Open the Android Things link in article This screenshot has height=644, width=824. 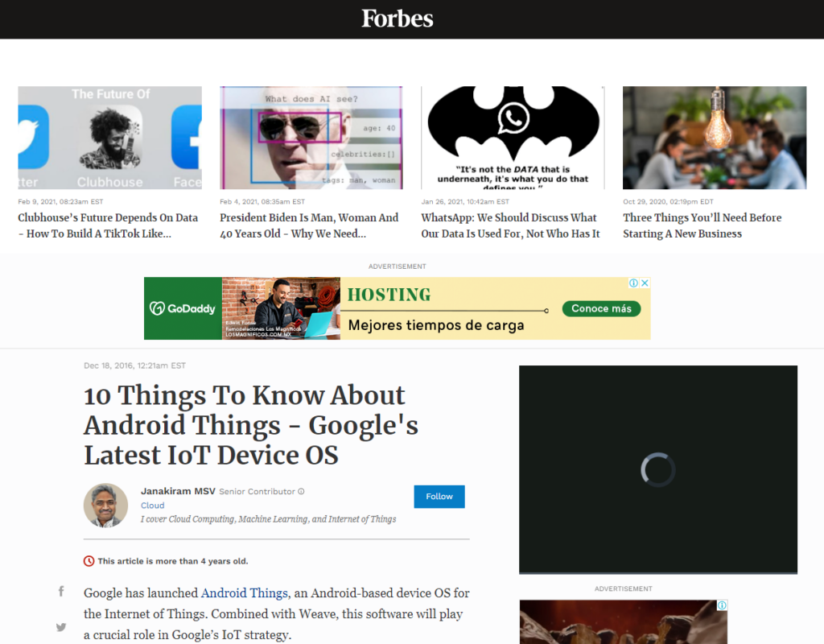tap(244, 593)
